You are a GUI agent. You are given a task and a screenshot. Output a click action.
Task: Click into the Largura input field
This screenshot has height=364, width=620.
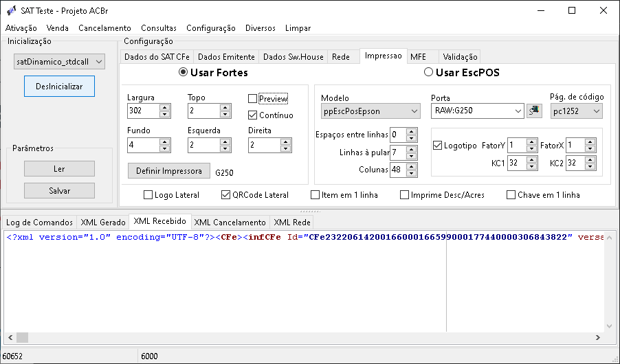[x=144, y=111]
